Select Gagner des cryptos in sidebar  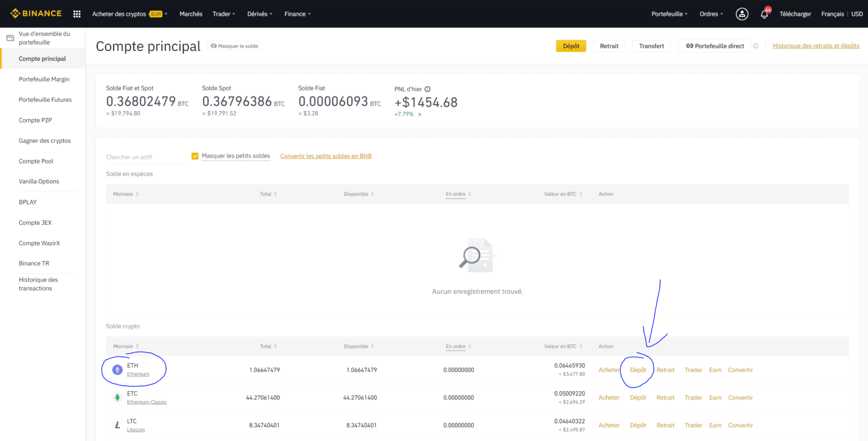[45, 141]
